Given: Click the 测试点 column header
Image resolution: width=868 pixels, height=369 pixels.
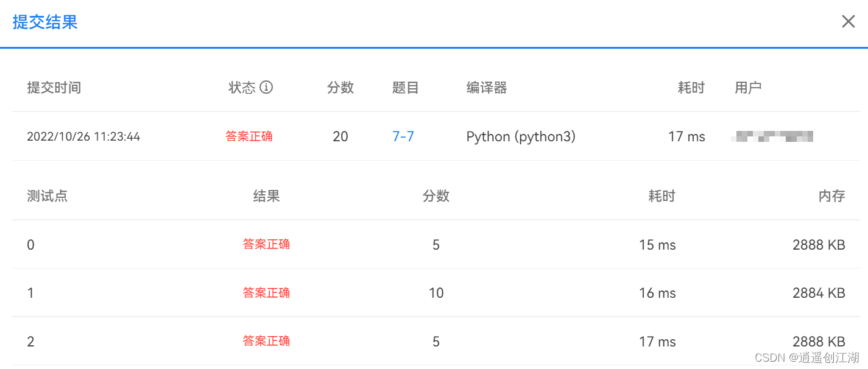Looking at the screenshot, I should click(47, 196).
